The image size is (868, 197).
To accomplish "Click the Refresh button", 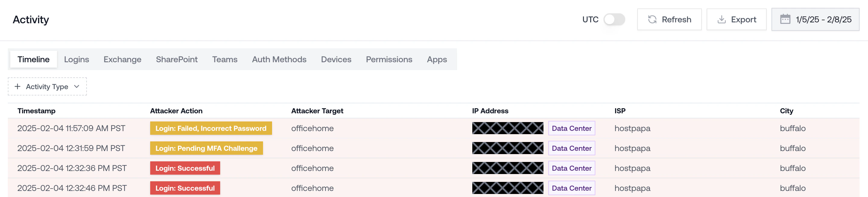I will pos(669,19).
